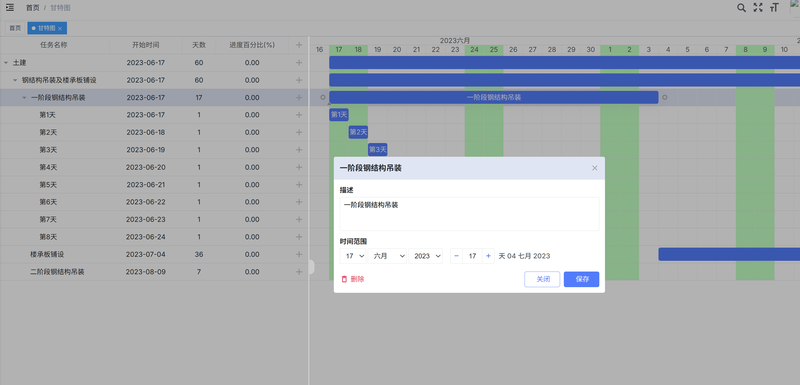Click the 保存 button

pos(581,279)
